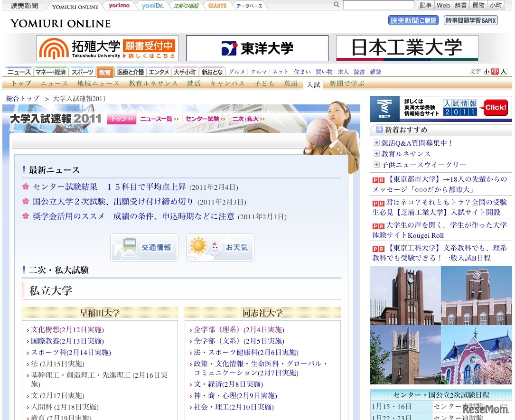Open ニュース一覧 section link
This screenshot has height=420, width=515.
click(159, 119)
